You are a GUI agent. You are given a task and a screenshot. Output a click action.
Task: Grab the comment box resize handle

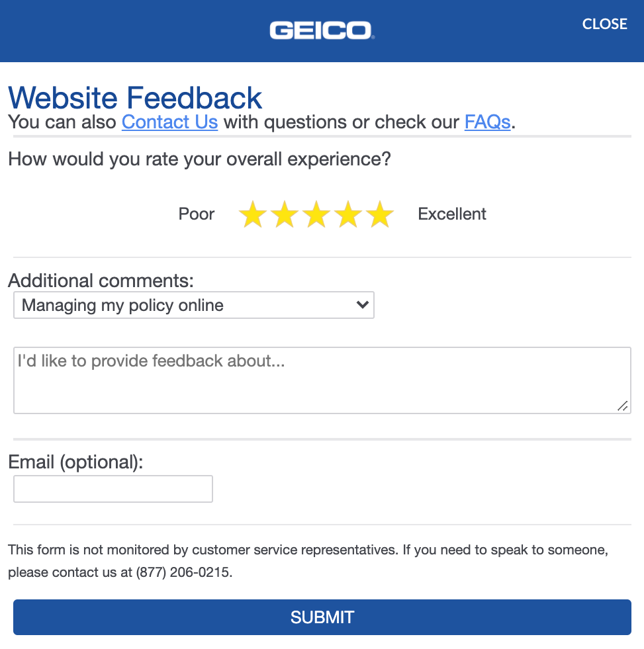tap(622, 406)
